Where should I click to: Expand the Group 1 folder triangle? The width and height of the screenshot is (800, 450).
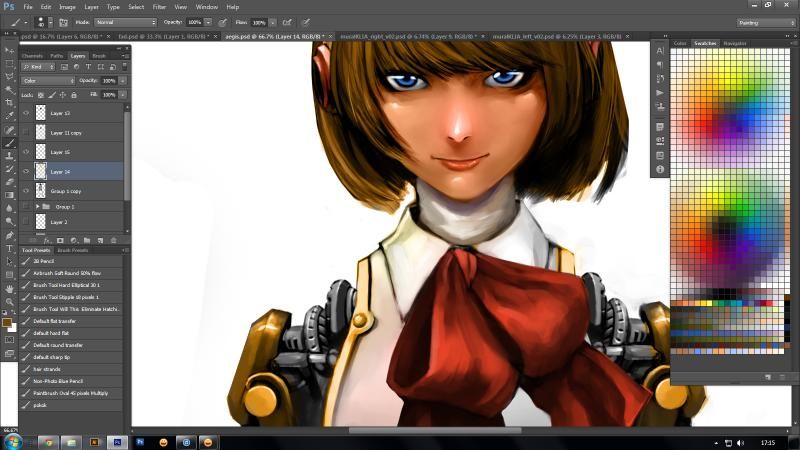[37, 207]
